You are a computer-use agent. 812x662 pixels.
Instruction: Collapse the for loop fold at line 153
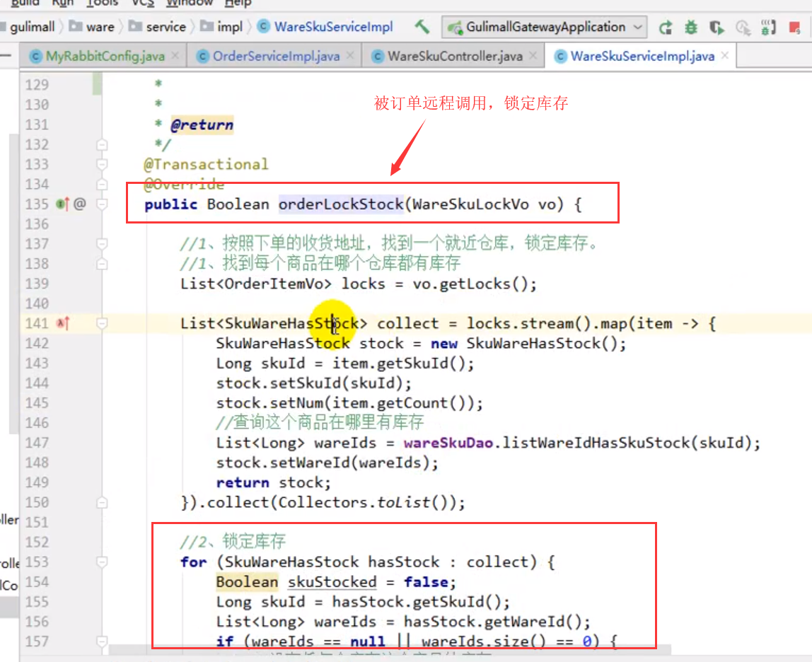(x=102, y=562)
